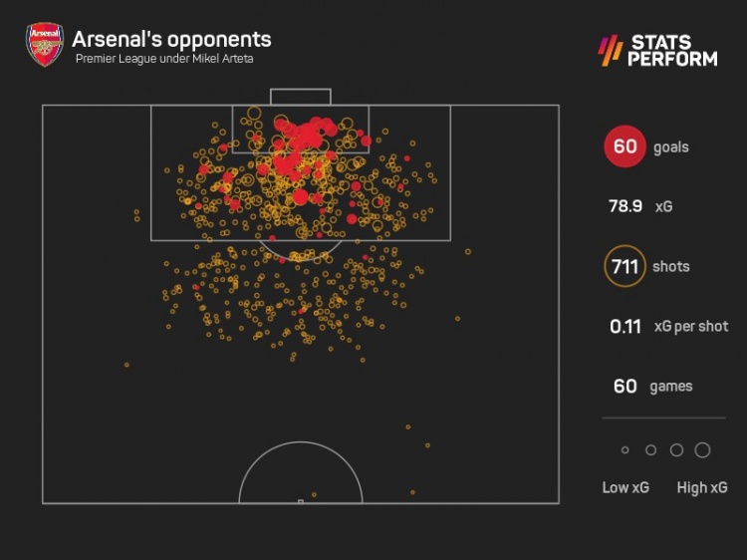Click the STATS PERFORM wordmark
Image resolution: width=747 pixels, height=560 pixels.
tap(672, 50)
